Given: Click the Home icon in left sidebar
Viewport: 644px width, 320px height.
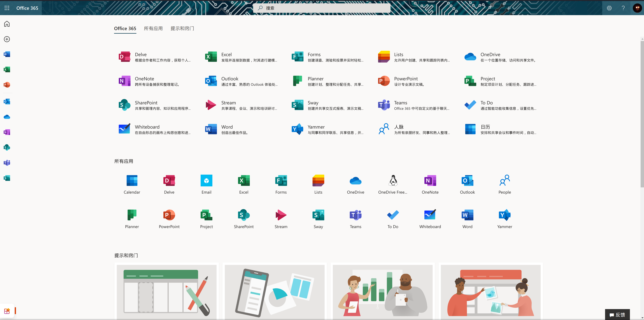Looking at the screenshot, I should click(7, 24).
